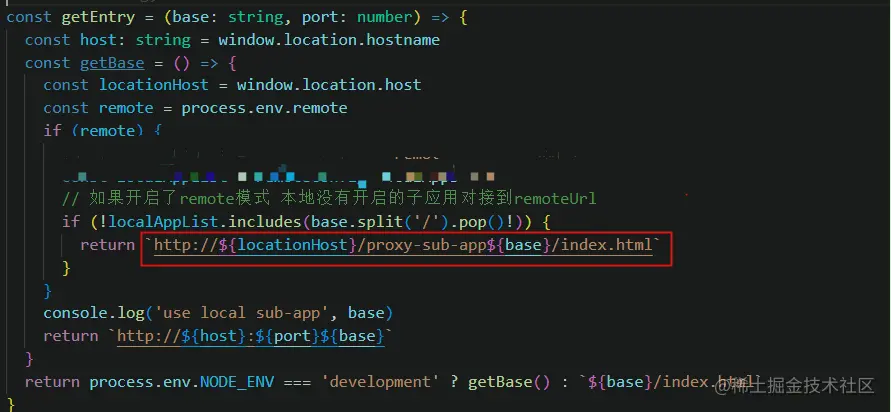This screenshot has height=412, width=891.
Task: Click the Chinese comment mentioning remoteUrl
Action: 329,199
